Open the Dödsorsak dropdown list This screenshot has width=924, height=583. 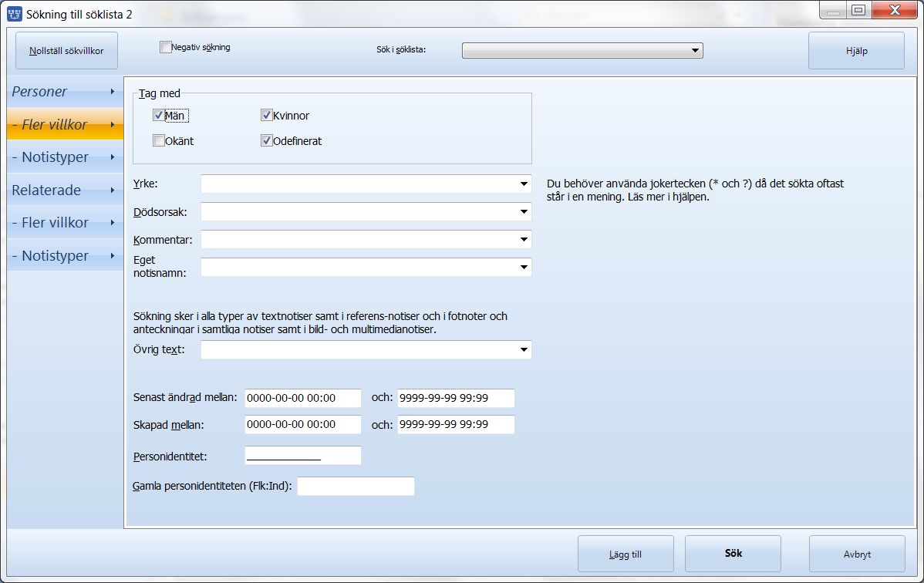tap(524, 211)
